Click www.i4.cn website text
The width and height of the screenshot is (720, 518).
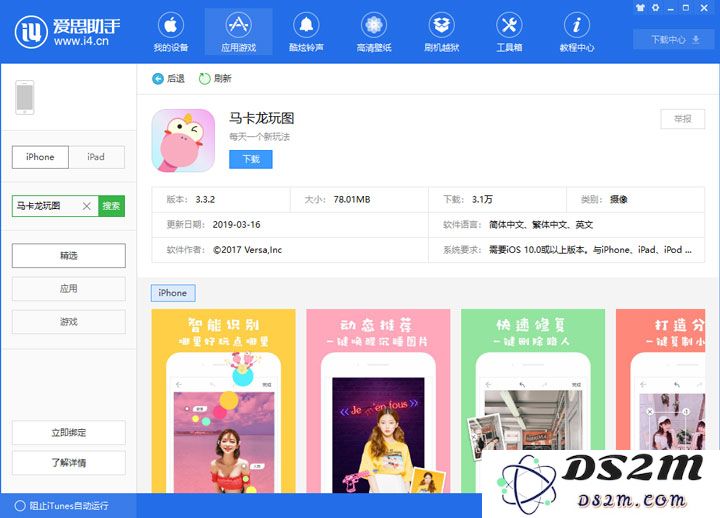(x=81, y=41)
